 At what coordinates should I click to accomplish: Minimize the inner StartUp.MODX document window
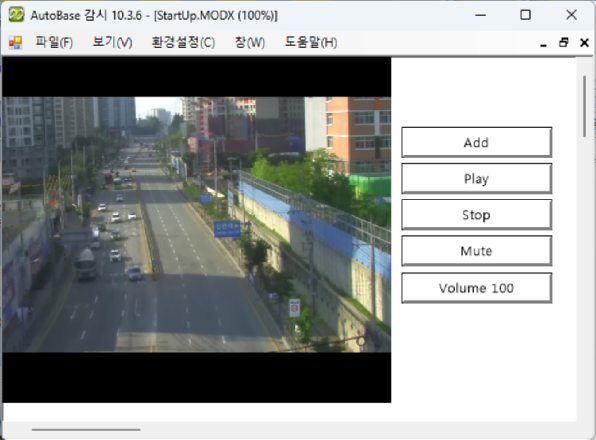543,43
